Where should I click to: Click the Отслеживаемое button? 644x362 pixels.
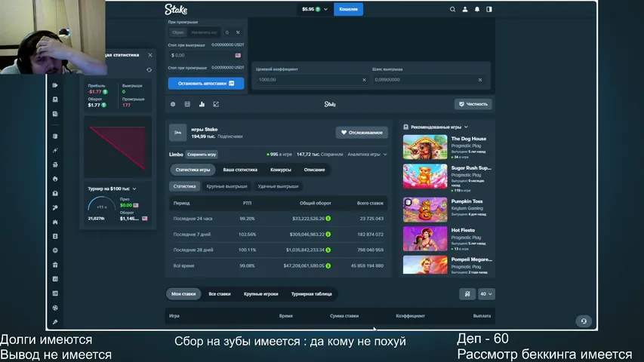tap(362, 133)
